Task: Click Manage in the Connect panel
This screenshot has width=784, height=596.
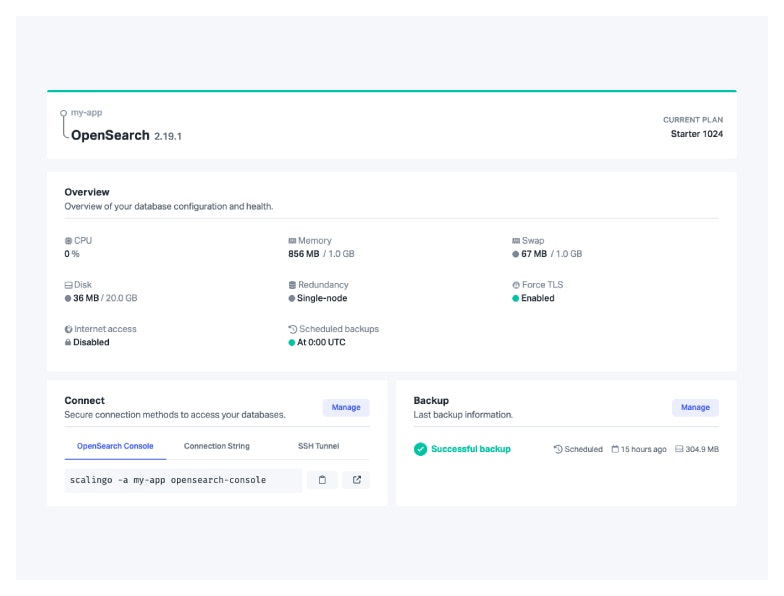Action: tap(346, 408)
